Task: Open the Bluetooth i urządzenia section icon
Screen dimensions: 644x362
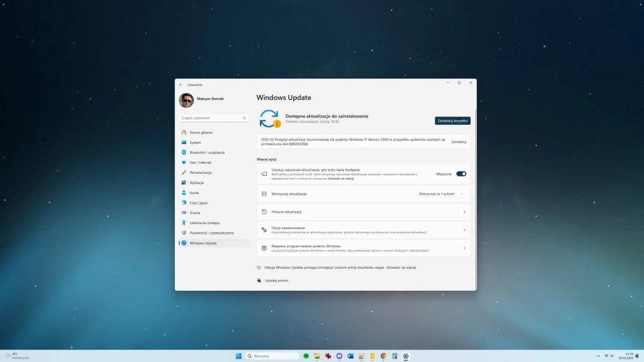Action: pyautogui.click(x=185, y=152)
